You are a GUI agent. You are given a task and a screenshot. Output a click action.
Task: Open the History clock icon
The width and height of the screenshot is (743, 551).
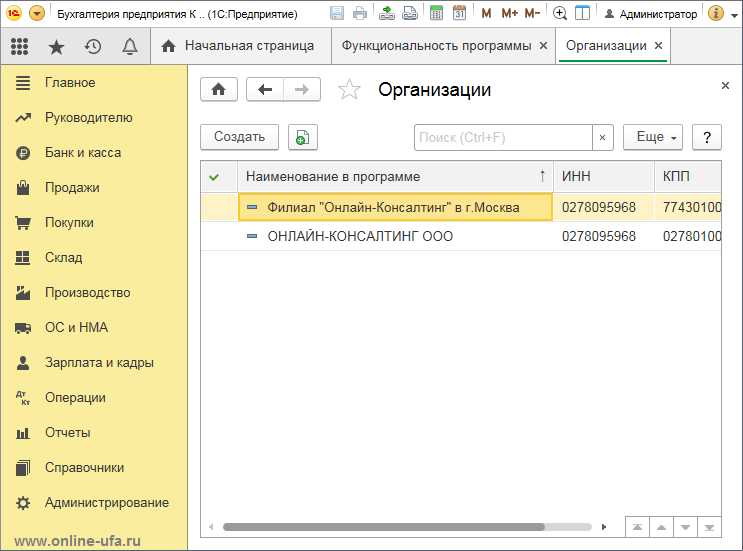[x=93, y=46]
